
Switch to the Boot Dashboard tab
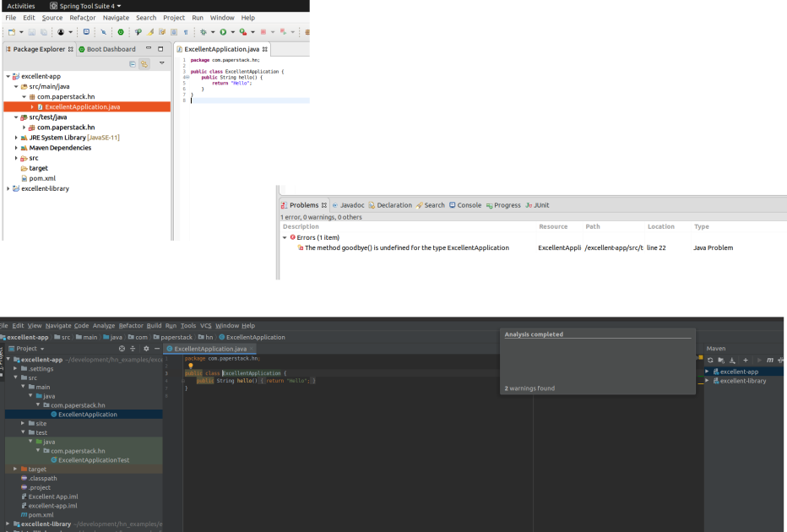[110, 49]
